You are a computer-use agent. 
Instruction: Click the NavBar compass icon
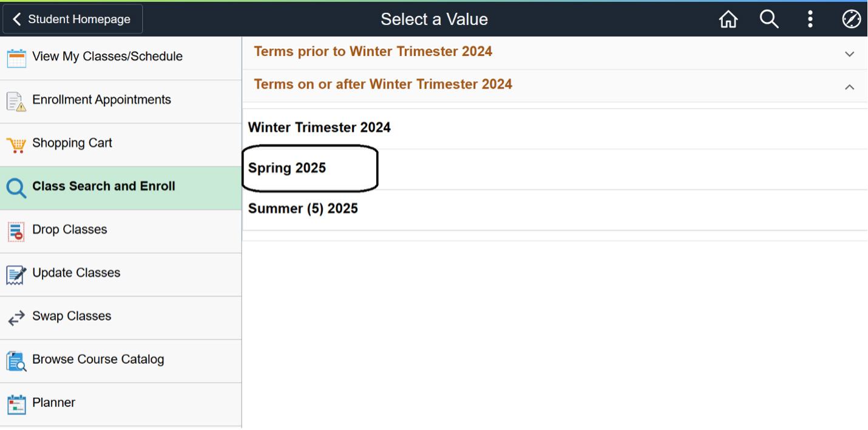(852, 19)
